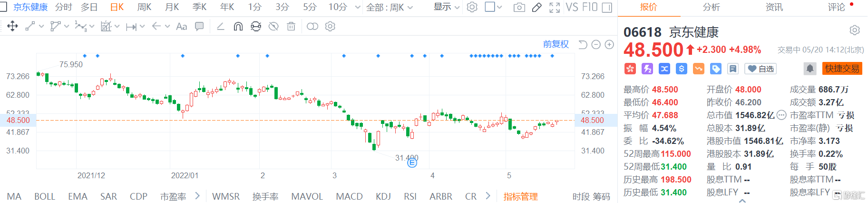This screenshot has width=868, height=203.
Task: Select the arrow annotation tool
Action: [156, 26]
